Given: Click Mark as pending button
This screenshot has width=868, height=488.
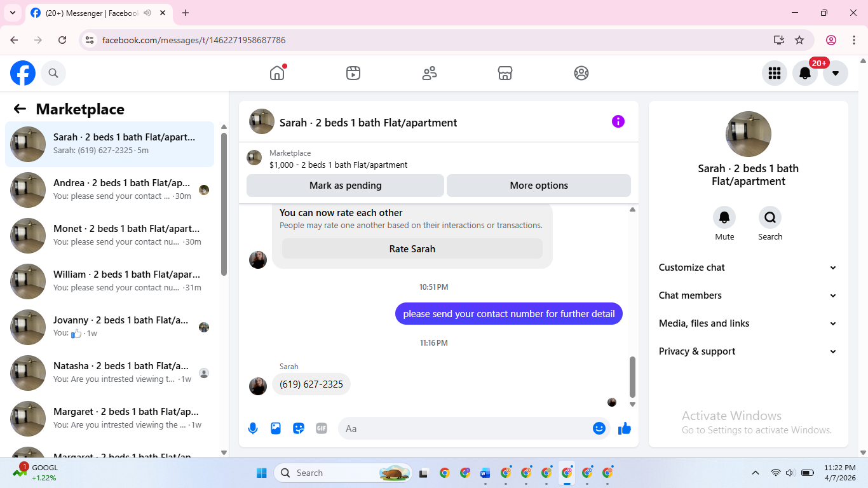Looking at the screenshot, I should tap(345, 186).
